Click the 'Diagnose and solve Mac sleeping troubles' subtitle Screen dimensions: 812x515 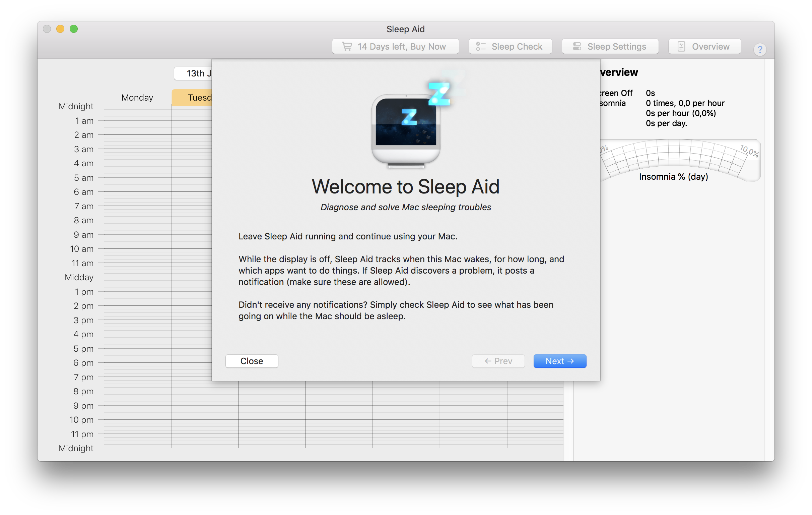[405, 207]
